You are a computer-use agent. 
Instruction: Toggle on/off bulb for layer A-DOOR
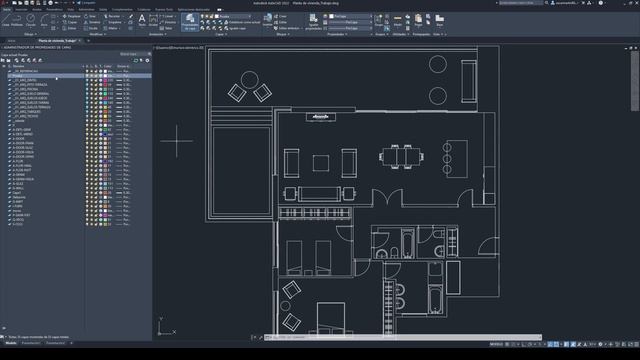coord(87,139)
